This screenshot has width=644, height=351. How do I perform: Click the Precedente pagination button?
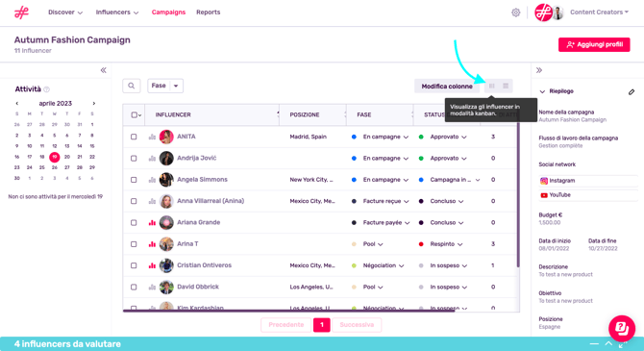(x=286, y=325)
